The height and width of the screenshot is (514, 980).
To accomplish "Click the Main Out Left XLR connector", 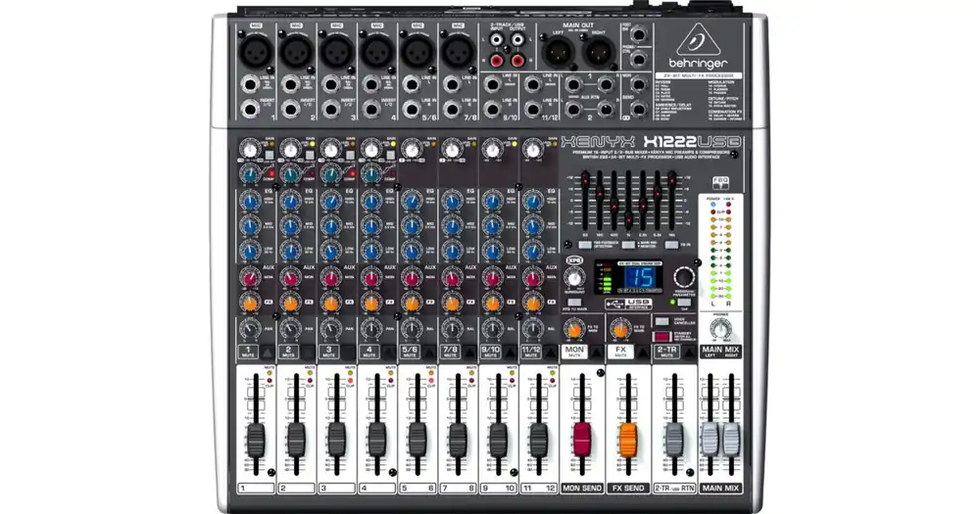I will (x=559, y=52).
